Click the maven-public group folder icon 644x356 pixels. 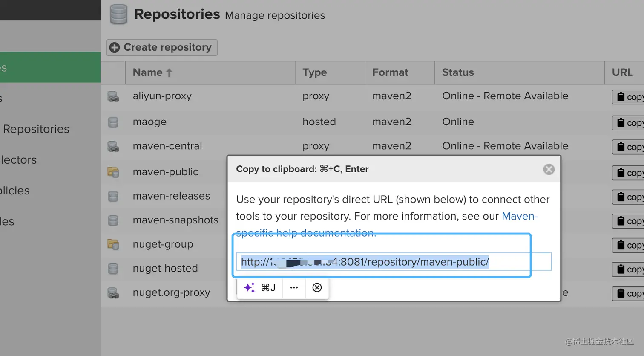tap(113, 172)
